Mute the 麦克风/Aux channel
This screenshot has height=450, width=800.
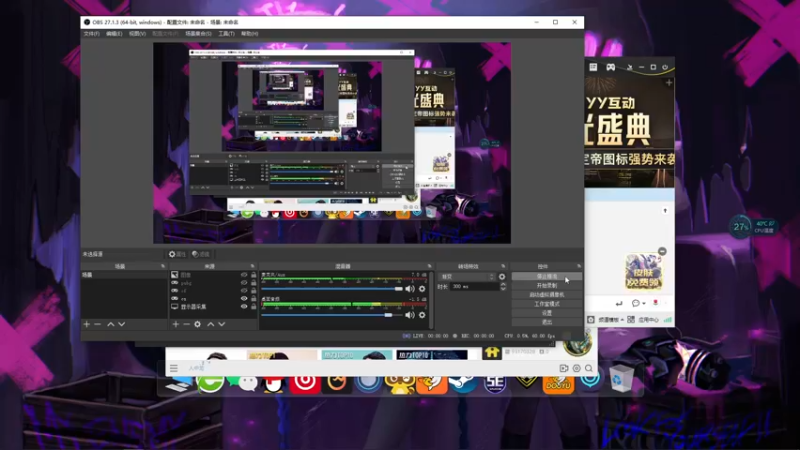410,289
